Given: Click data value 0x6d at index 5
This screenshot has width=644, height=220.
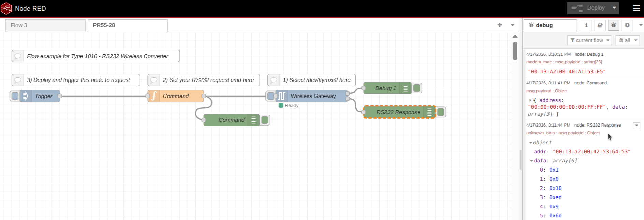Looking at the screenshot, I should tap(555, 216).
